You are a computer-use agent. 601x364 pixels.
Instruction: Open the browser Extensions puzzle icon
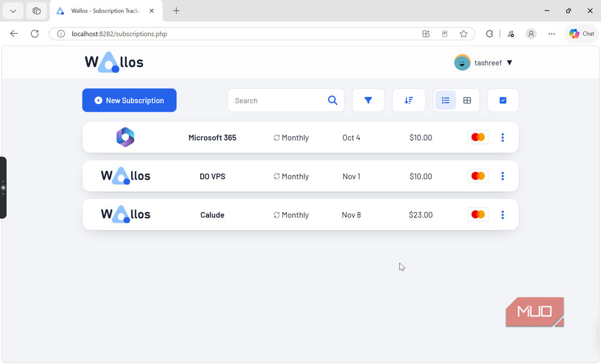[489, 34]
